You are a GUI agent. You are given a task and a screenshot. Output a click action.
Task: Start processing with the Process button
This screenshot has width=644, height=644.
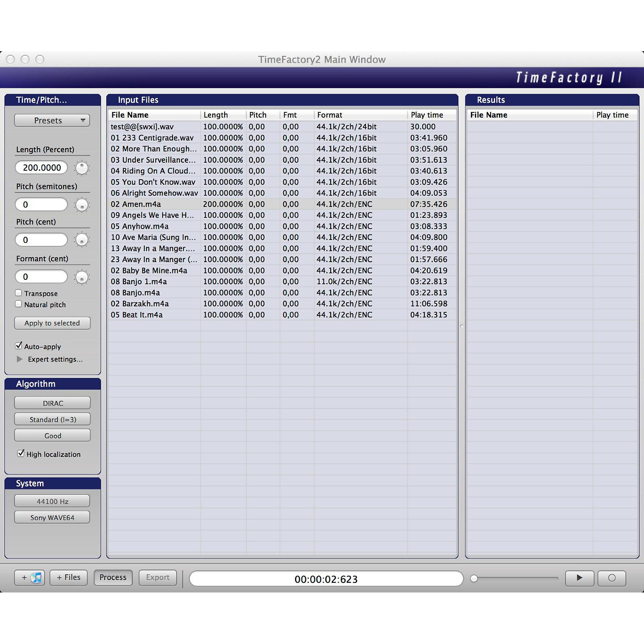113,578
